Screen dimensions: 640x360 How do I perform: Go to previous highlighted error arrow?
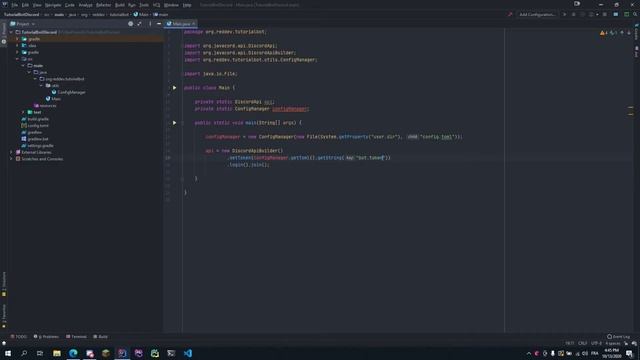(x=622, y=33)
